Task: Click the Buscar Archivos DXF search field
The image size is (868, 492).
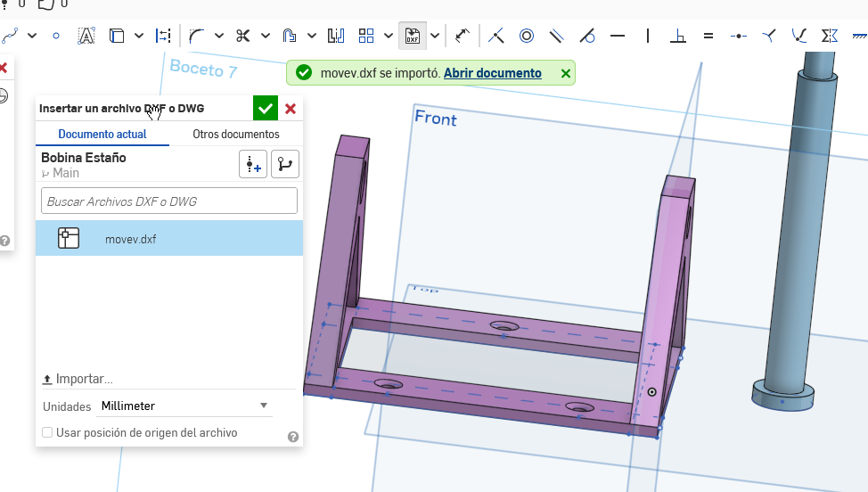Action: 169,201
